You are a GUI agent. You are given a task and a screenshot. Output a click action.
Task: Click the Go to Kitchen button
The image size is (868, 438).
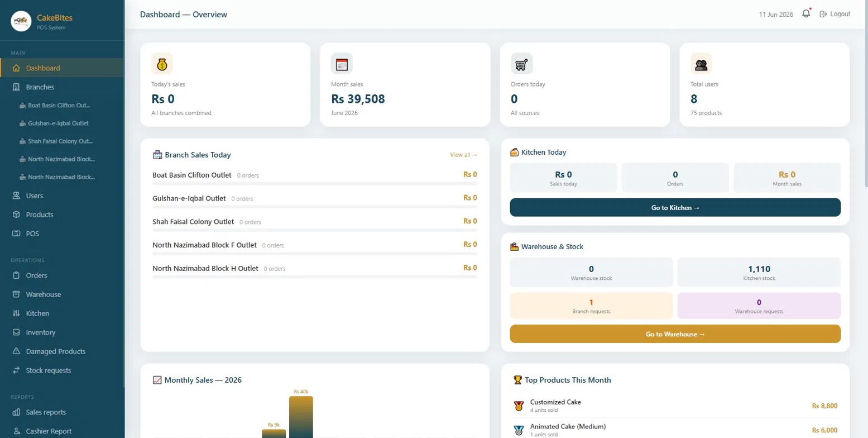coord(675,207)
